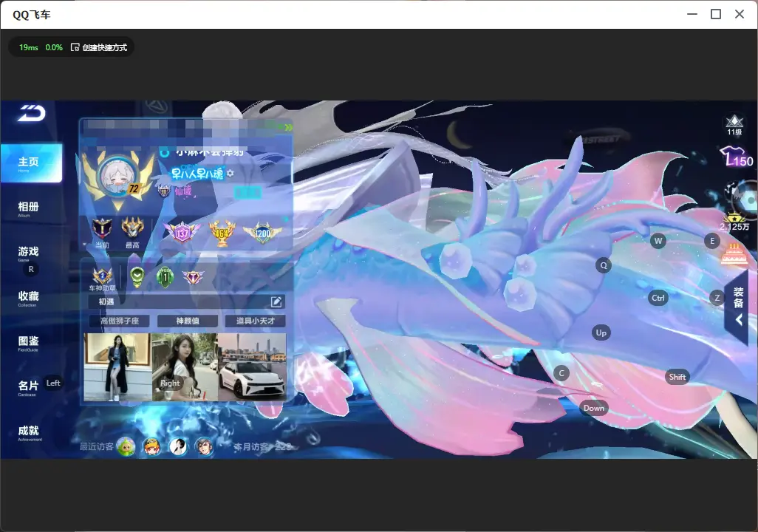Click the C key overlay button
Image resolution: width=758 pixels, height=532 pixels.
561,373
